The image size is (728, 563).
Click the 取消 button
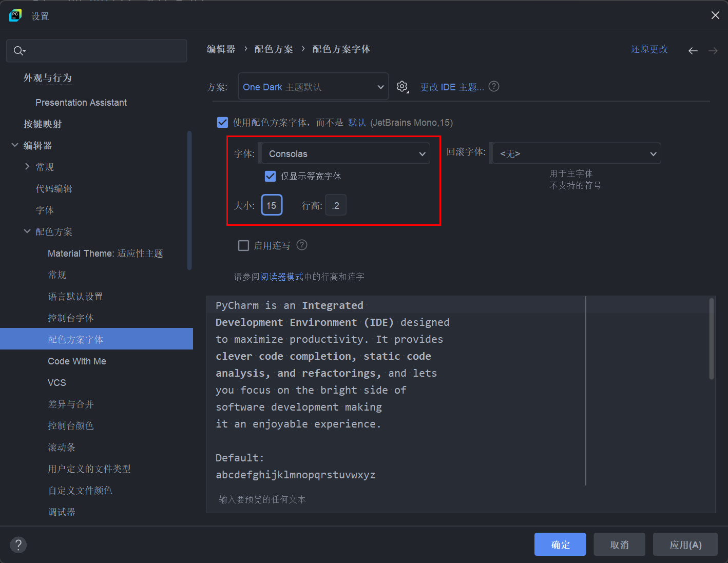pyautogui.click(x=620, y=544)
